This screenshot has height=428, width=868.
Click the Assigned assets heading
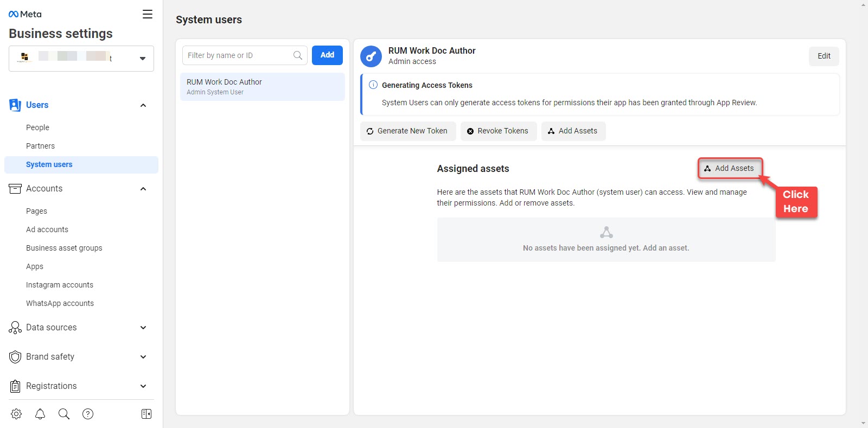pos(473,169)
